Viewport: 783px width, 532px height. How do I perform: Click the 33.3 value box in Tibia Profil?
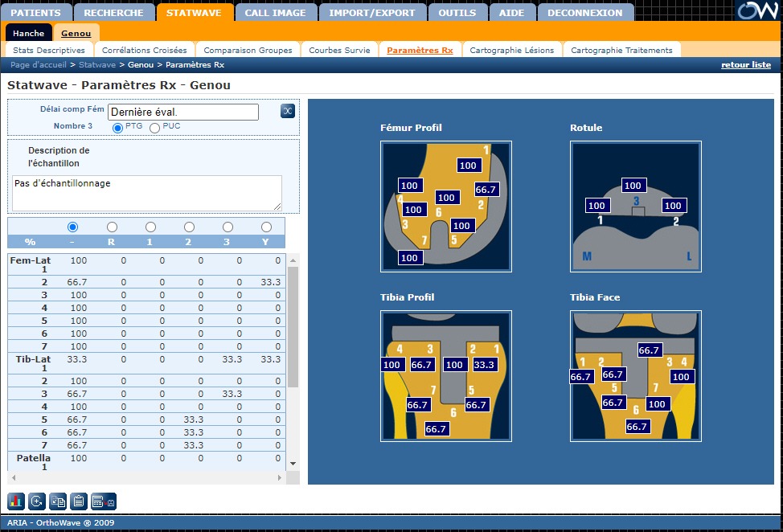(484, 365)
